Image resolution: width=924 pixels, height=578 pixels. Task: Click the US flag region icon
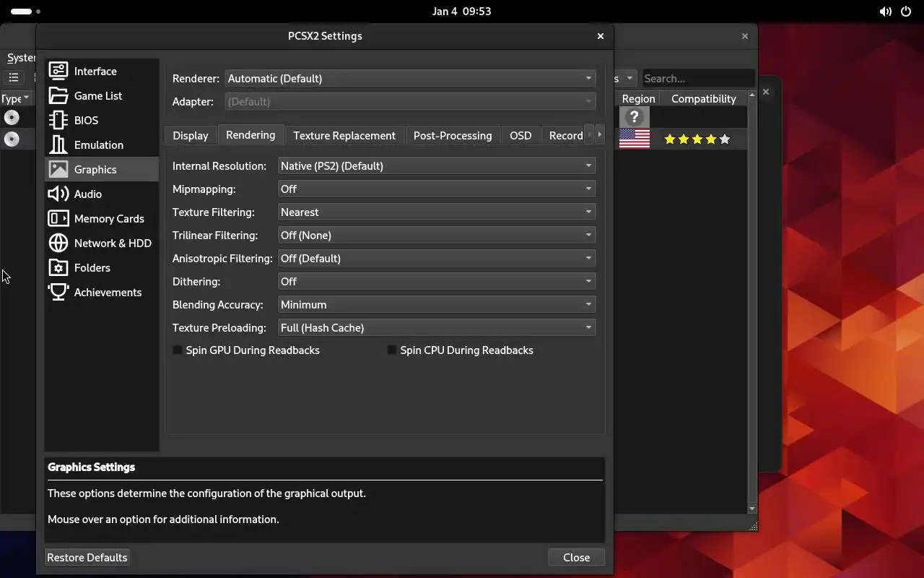coord(635,139)
